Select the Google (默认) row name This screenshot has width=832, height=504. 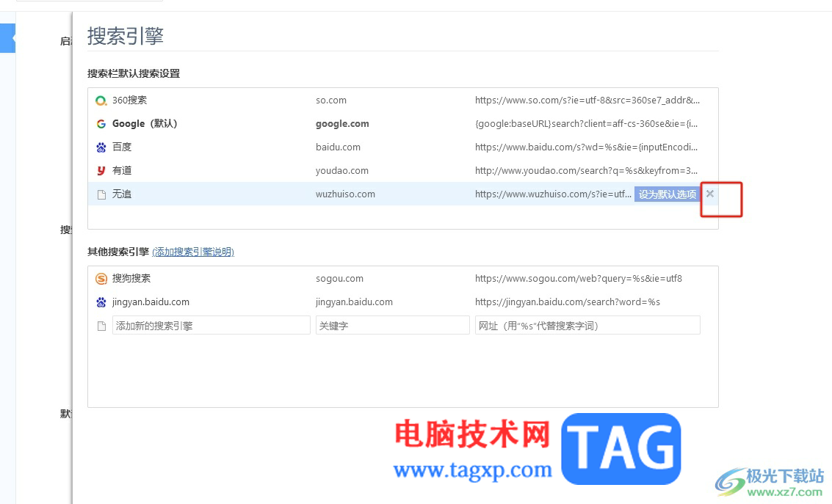[145, 123]
